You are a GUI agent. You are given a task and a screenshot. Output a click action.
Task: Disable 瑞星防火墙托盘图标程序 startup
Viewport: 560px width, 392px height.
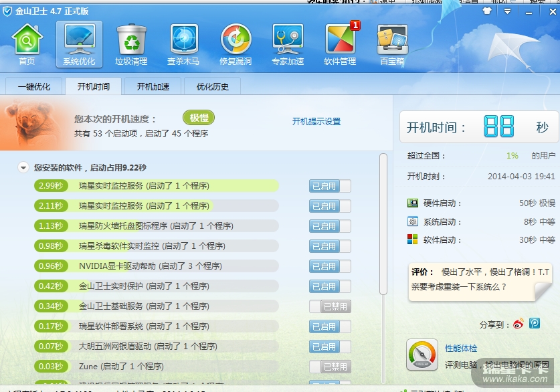(330, 226)
